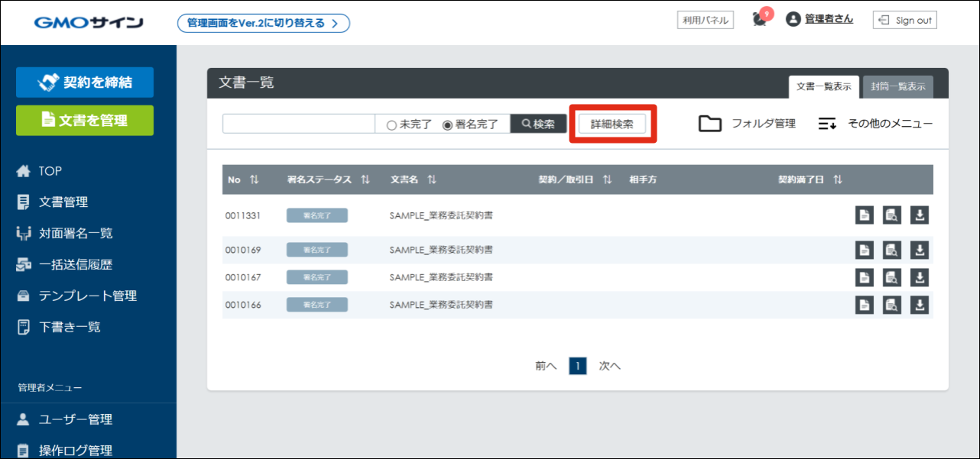Click the document search text field
Image resolution: width=980 pixels, height=459 pixels.
click(x=298, y=124)
